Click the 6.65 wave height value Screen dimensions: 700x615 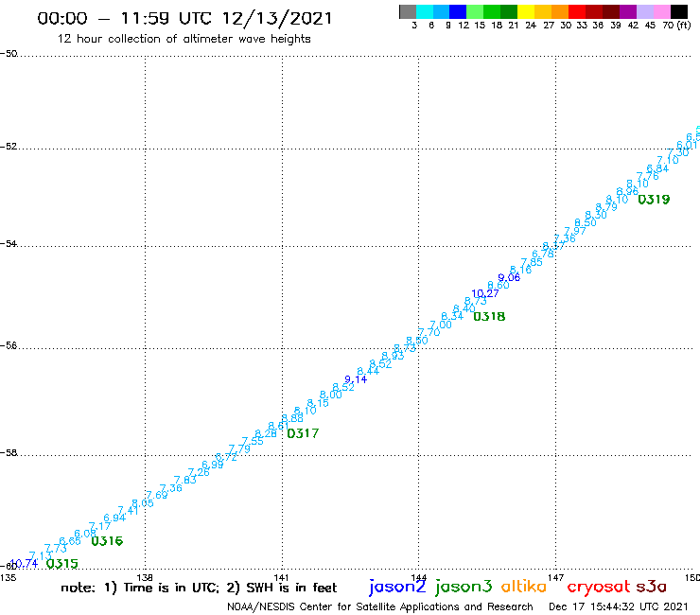(70, 541)
